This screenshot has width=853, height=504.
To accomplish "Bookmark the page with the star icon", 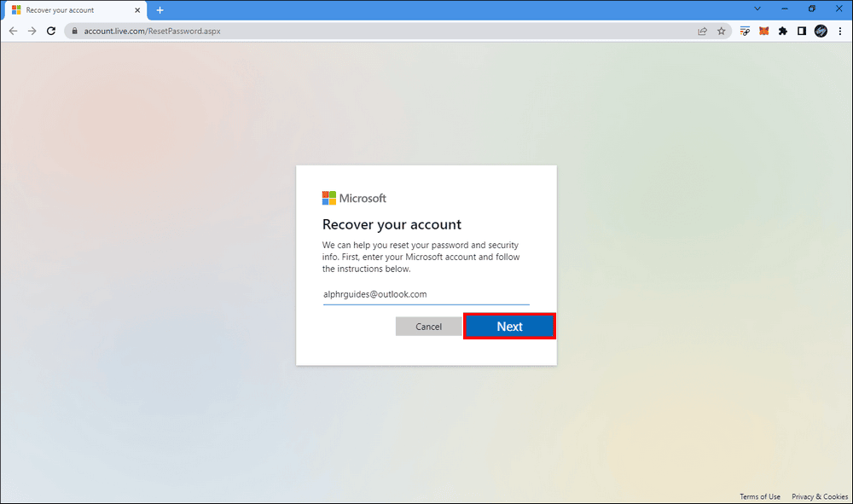I will [722, 31].
